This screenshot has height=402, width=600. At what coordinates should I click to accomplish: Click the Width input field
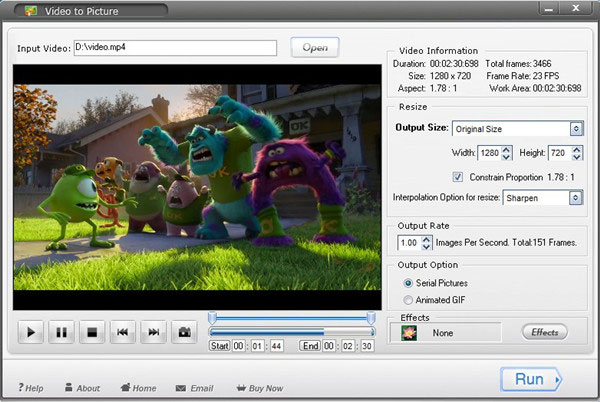489,153
